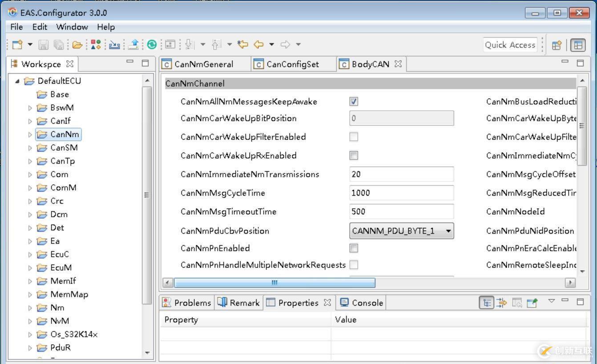Click the Open Perspective icon
This screenshot has height=364, width=597.
click(557, 45)
